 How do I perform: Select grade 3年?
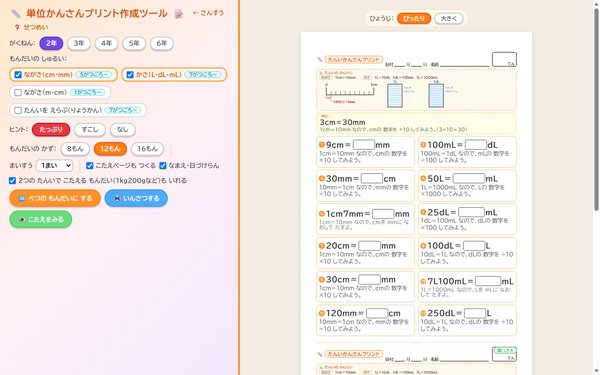point(79,43)
